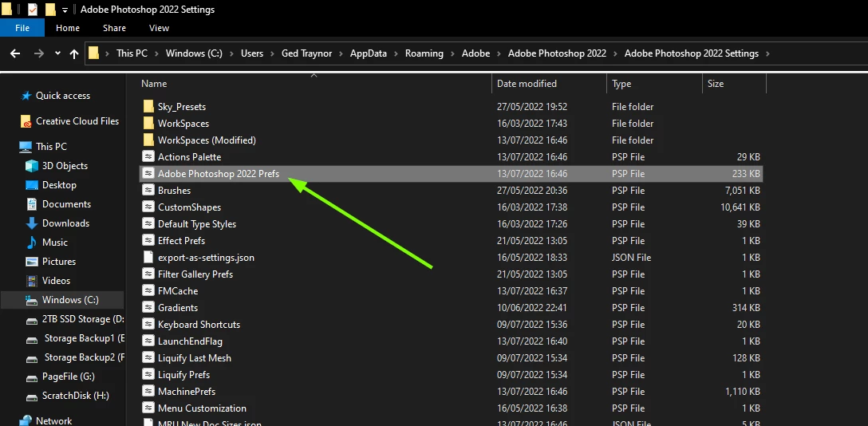The image size is (868, 426).
Task: Open the recent locations dropdown arrow
Action: pos(57,53)
